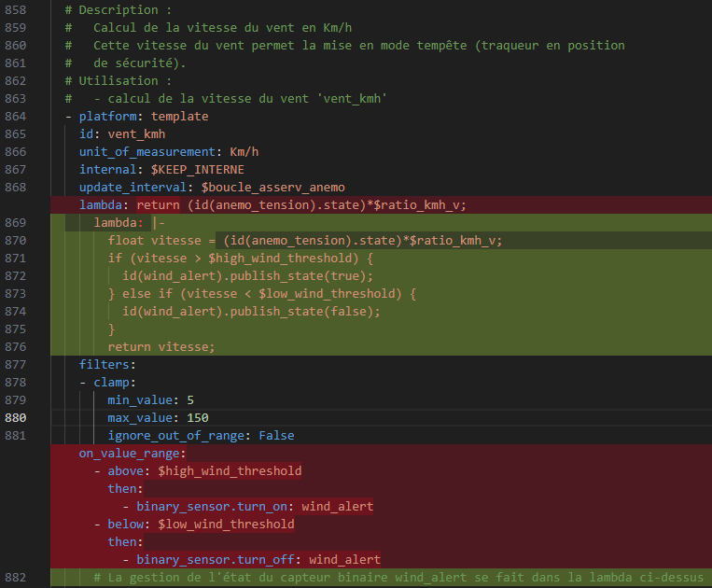Click the 'clamp:' key on line 878
The height and width of the screenshot is (588, 712).
(115, 383)
